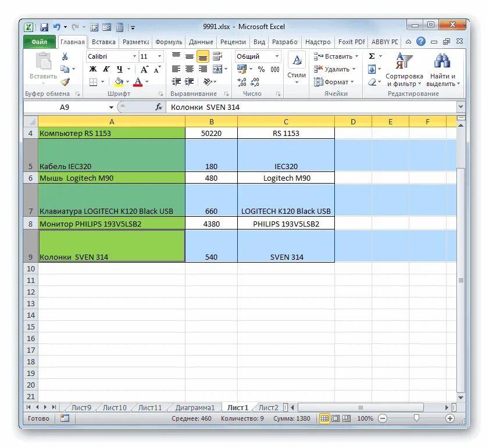Increase font size with large A icon
Screen dimensions: 489x448
click(144, 69)
